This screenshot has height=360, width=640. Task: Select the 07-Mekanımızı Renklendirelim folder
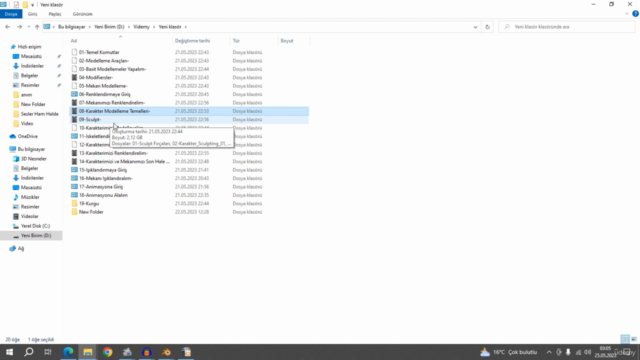pos(111,103)
